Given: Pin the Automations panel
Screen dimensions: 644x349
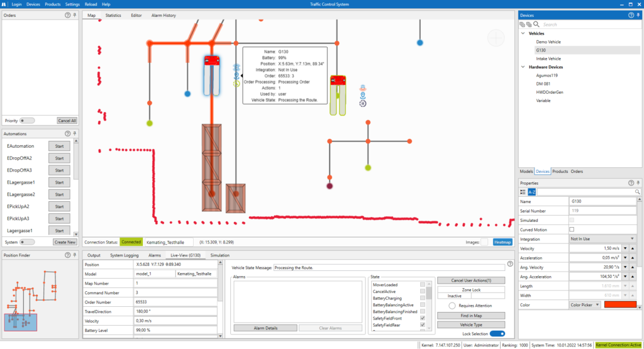Looking at the screenshot, I should pos(75,134).
